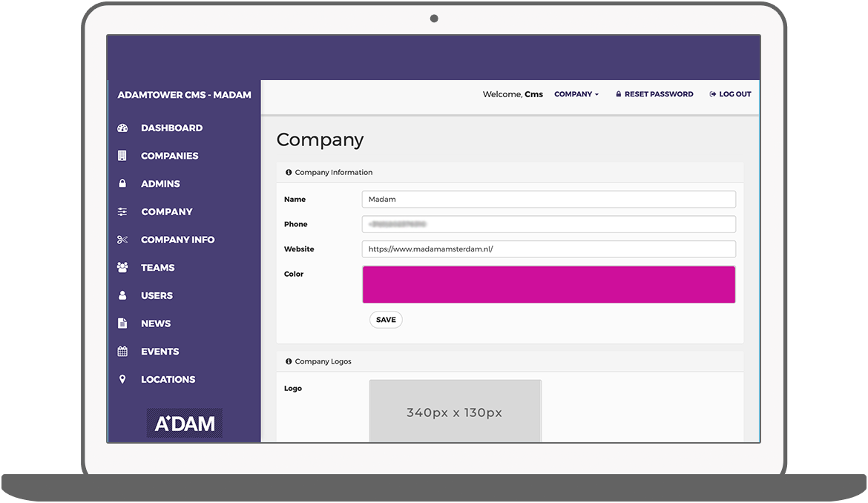Click the Companies building icon

(122, 156)
